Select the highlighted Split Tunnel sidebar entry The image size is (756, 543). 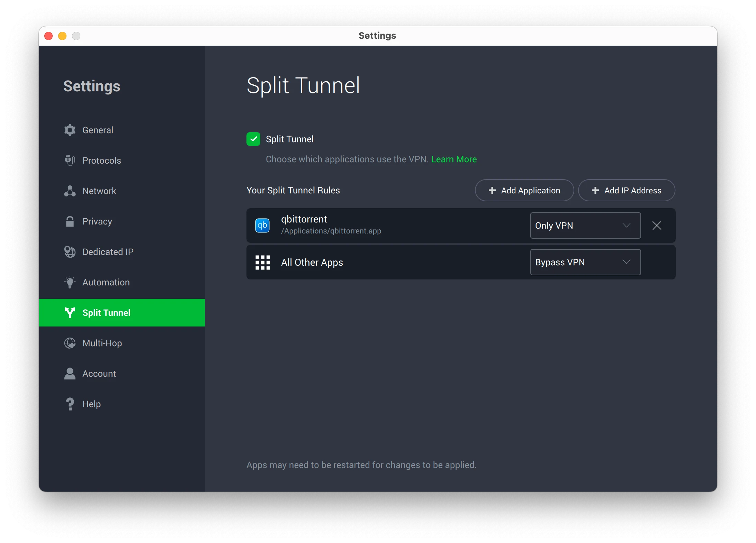click(106, 312)
